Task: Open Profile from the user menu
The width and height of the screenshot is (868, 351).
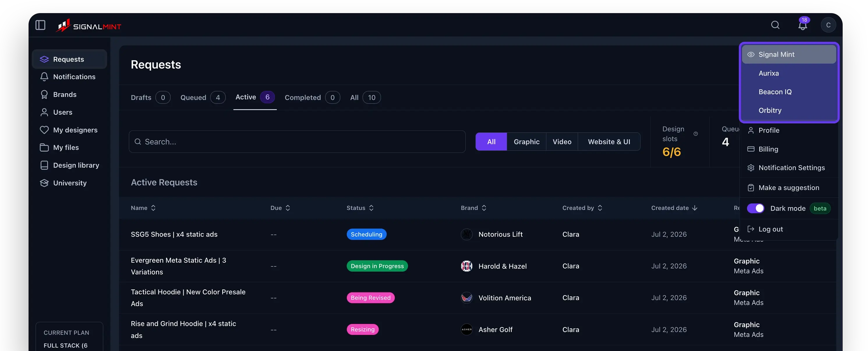Action: point(789,130)
